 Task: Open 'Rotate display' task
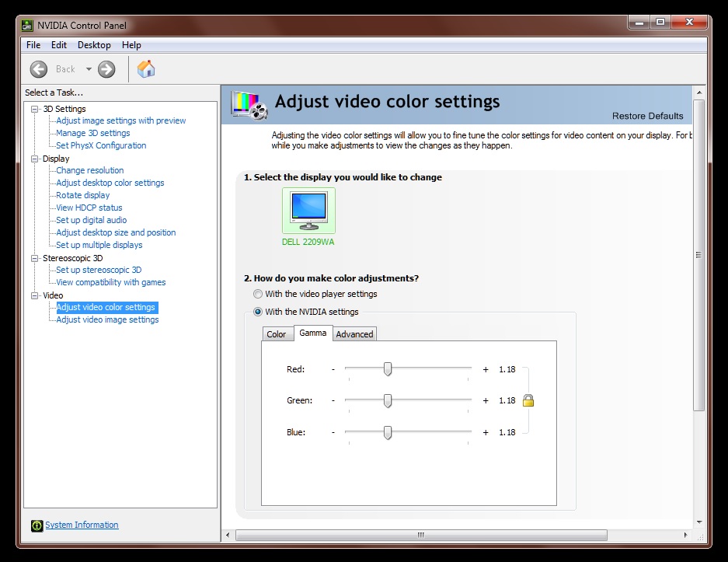coord(82,195)
